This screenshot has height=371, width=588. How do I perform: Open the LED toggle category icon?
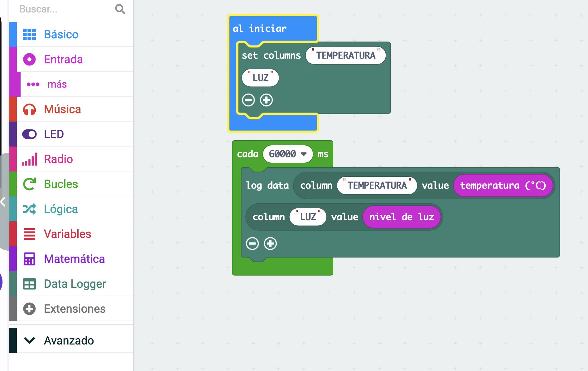(x=29, y=134)
